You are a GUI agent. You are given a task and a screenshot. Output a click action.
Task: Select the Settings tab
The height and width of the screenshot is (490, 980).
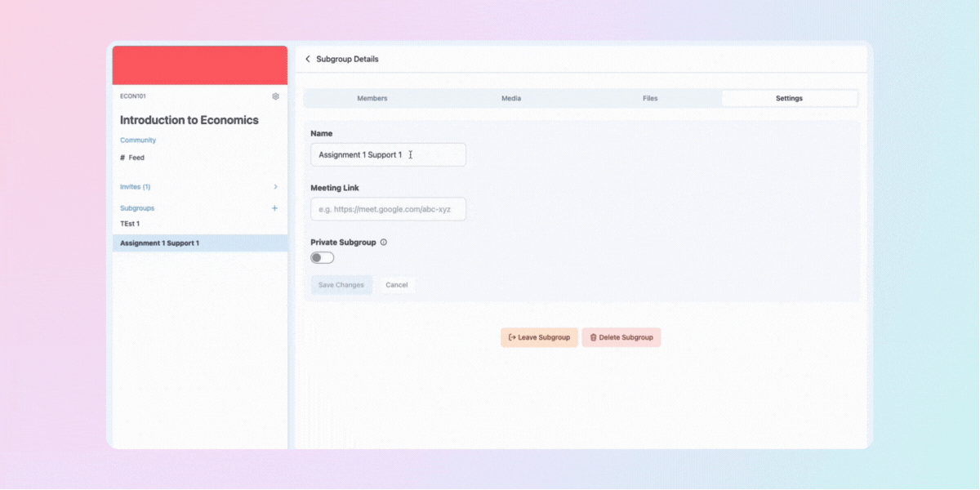pos(789,98)
